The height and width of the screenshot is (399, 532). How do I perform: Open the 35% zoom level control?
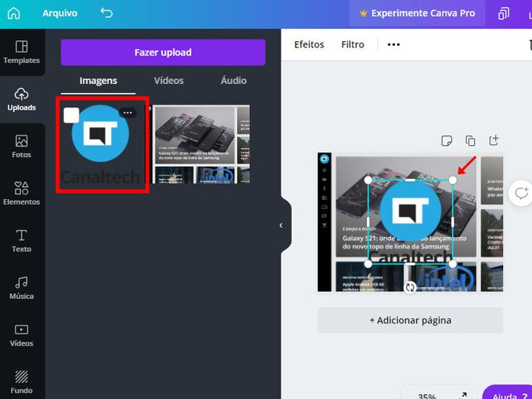click(x=427, y=396)
